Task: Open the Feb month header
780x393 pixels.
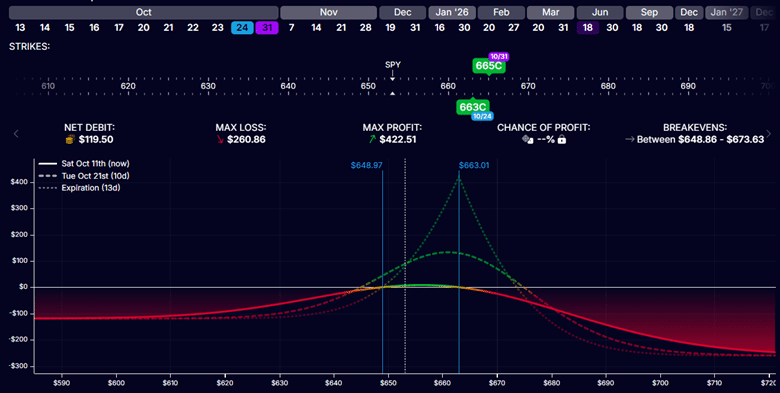Action: 501,12
